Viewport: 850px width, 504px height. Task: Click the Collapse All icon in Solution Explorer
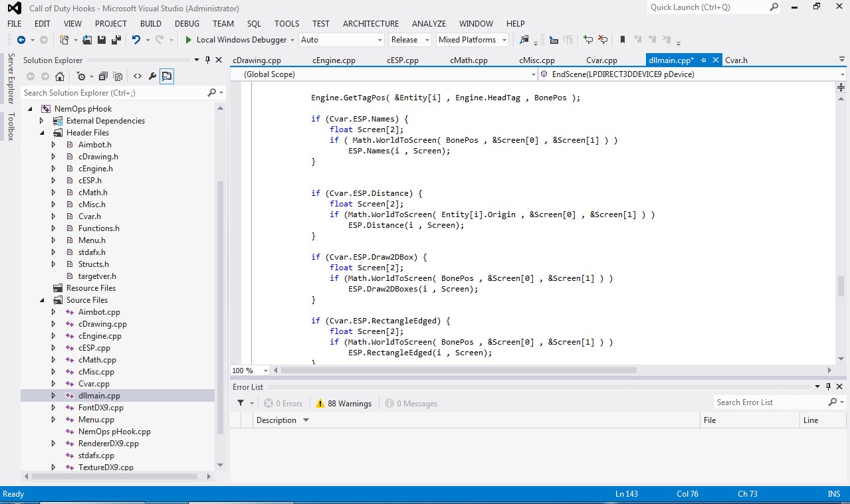click(x=103, y=76)
